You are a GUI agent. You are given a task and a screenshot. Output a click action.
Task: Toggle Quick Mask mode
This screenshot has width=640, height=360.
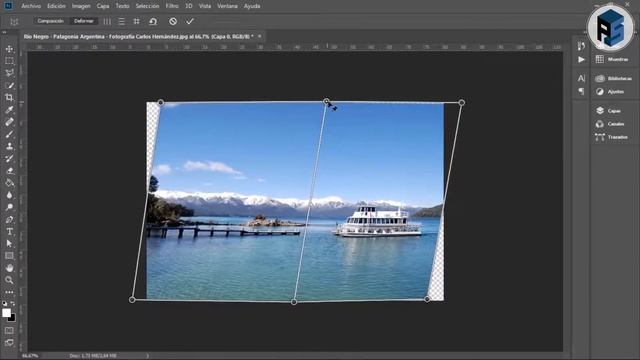(9, 330)
